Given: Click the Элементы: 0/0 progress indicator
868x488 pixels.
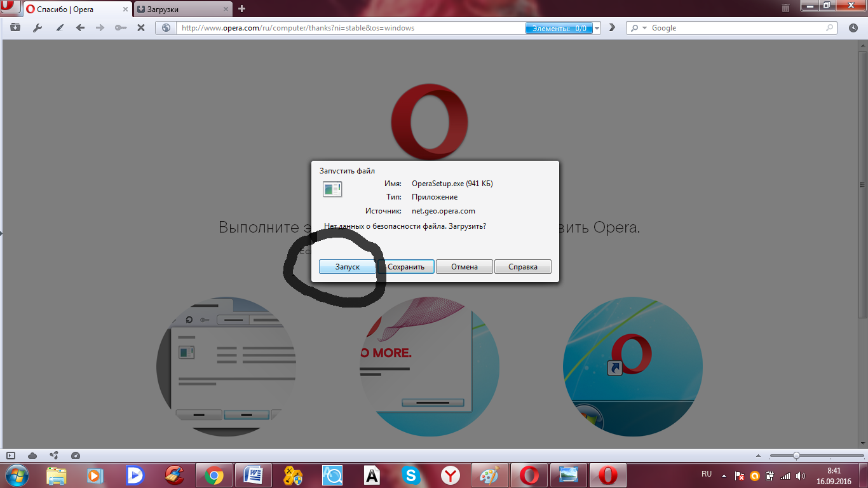Looking at the screenshot, I should (559, 29).
